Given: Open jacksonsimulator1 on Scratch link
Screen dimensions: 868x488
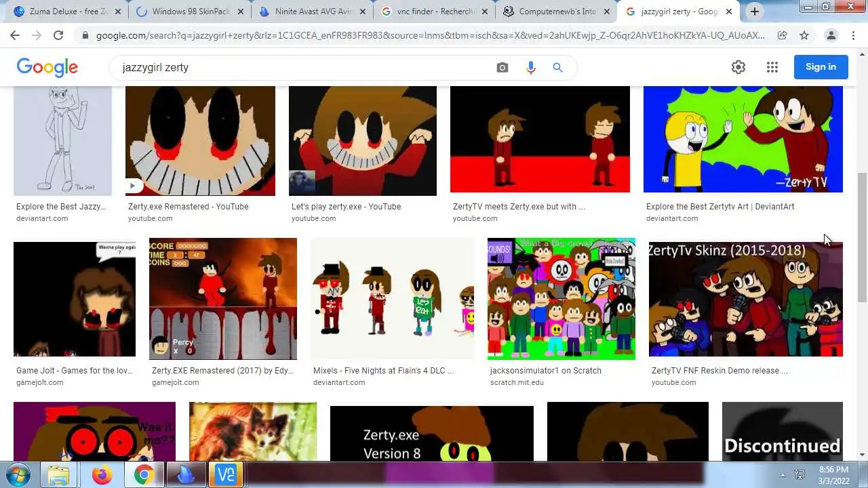Looking at the screenshot, I should 546,371.
